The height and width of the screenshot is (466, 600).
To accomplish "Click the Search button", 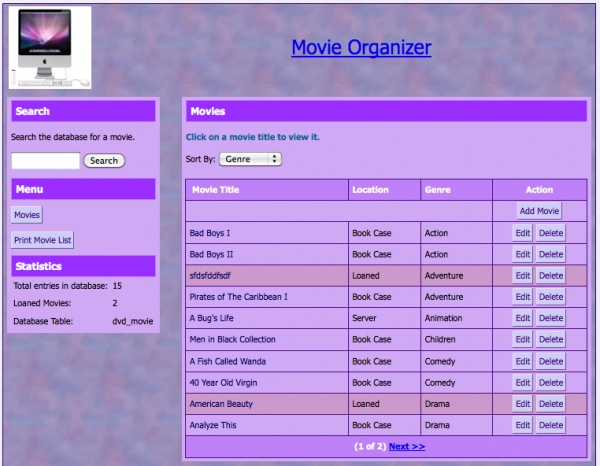I will [x=104, y=161].
